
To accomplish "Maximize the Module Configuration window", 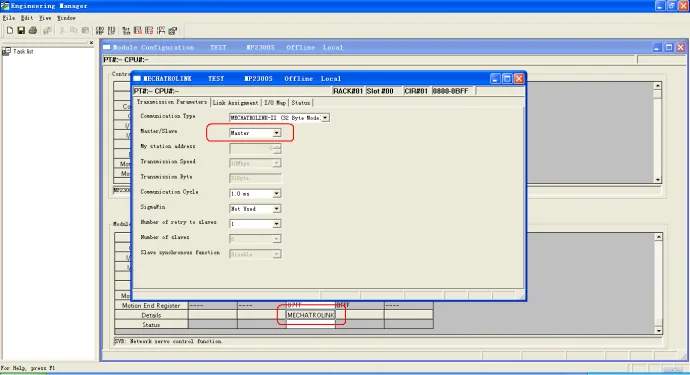I will pos(669,48).
